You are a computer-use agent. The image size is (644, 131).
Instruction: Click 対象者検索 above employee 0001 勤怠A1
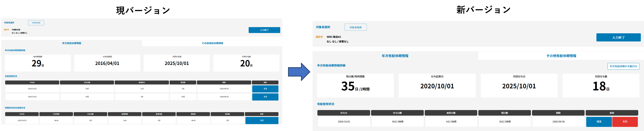355,27
